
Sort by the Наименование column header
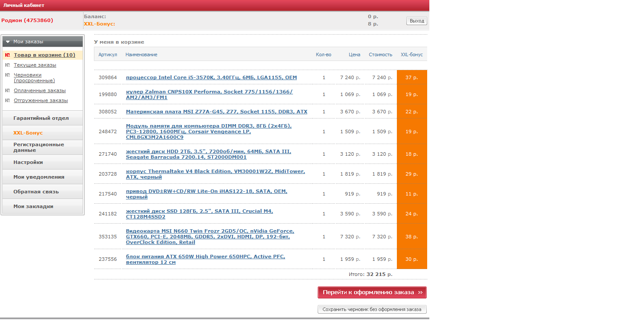(141, 54)
